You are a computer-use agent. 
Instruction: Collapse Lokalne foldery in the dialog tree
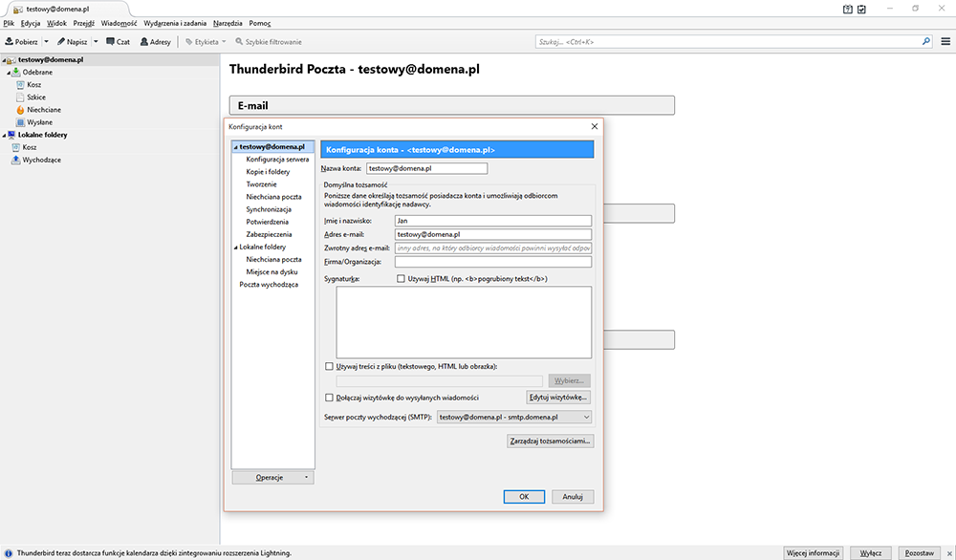pyautogui.click(x=236, y=247)
